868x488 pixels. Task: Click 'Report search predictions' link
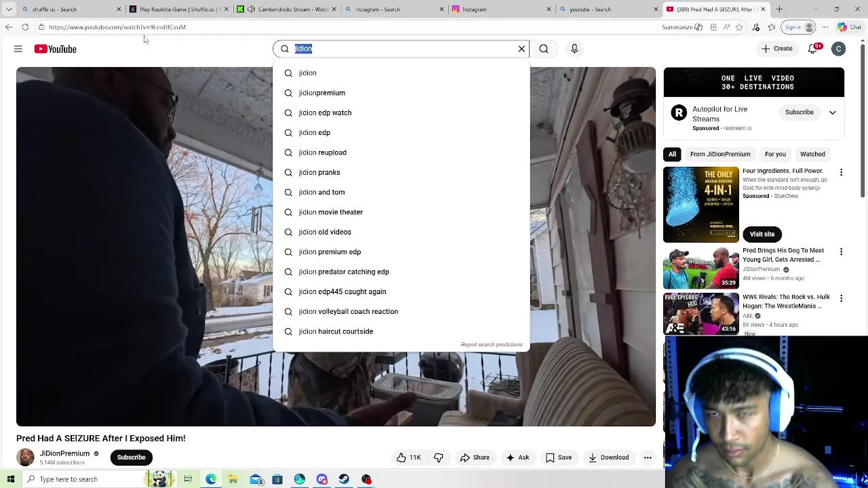[492, 345]
